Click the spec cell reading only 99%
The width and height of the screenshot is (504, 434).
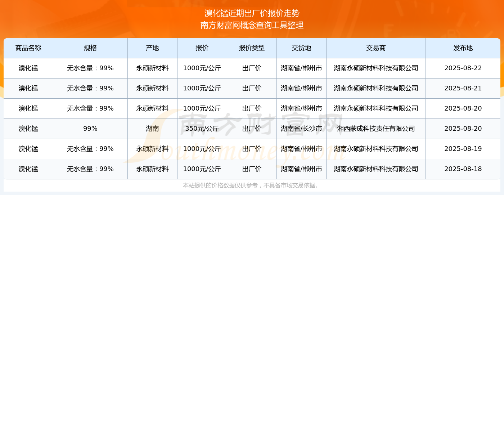tap(90, 129)
